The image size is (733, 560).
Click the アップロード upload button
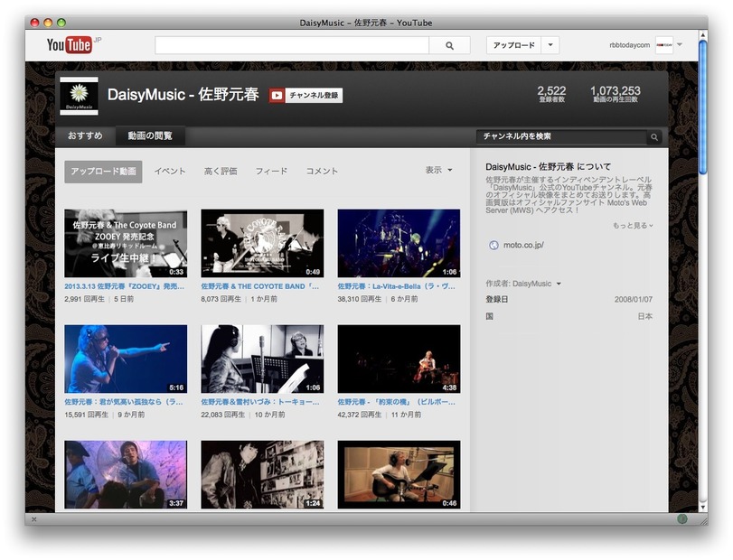pyautogui.click(x=513, y=45)
